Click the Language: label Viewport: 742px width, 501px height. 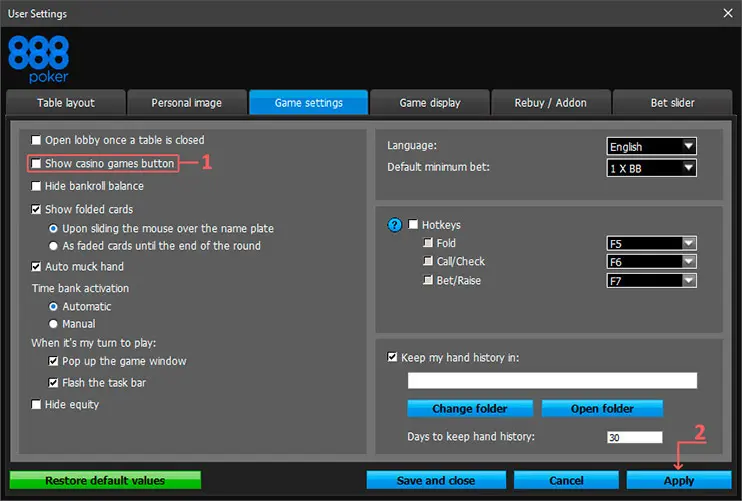coord(412,145)
